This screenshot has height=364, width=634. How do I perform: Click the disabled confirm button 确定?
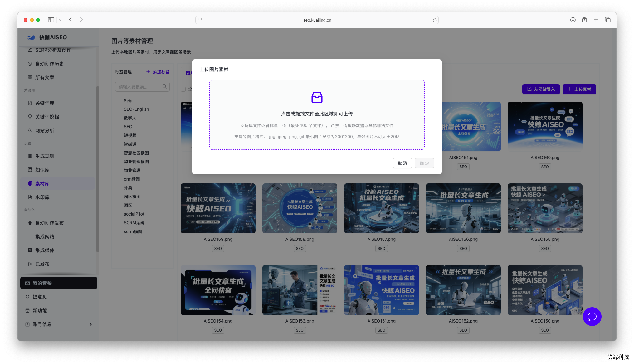(424, 163)
